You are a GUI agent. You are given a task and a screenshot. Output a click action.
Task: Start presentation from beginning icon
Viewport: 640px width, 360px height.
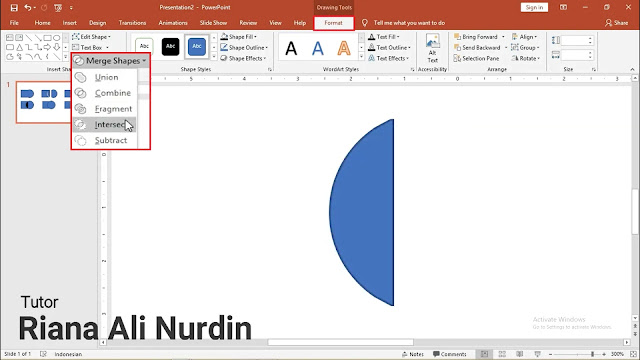click(58, 7)
